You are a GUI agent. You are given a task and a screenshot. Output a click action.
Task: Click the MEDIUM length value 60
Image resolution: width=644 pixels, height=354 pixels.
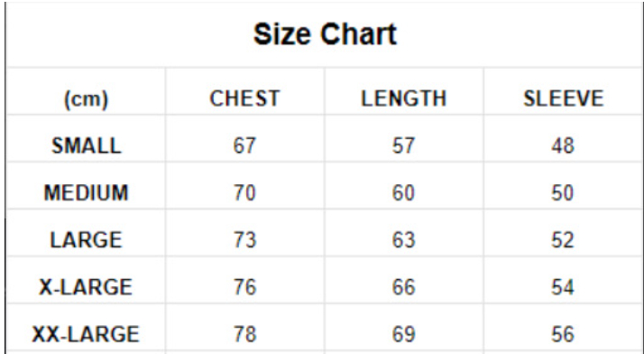404,193
